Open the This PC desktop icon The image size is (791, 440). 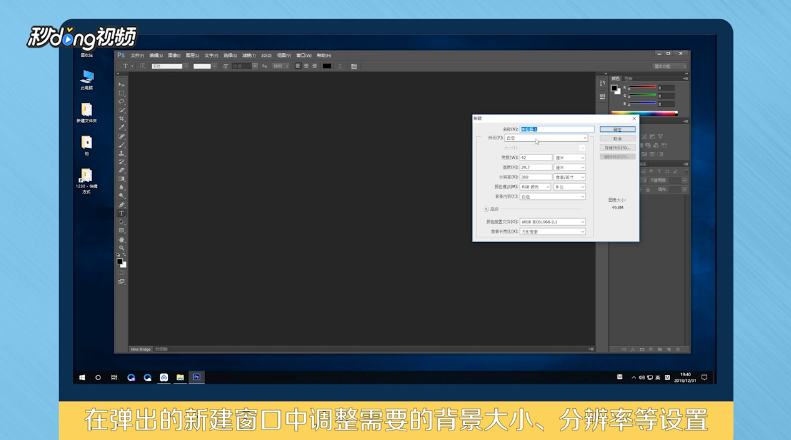(87, 80)
